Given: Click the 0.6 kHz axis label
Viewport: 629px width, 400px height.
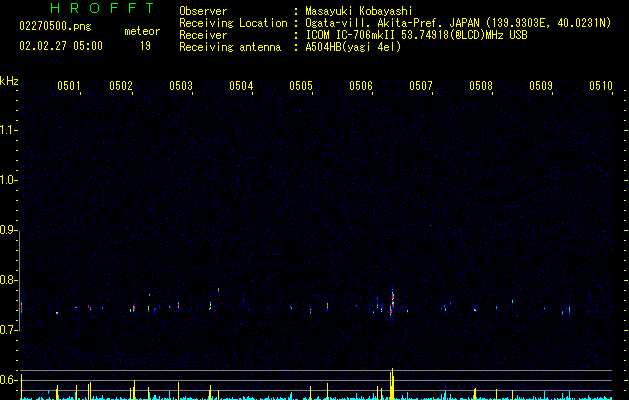Looking at the screenshot, I should pos(8,380).
